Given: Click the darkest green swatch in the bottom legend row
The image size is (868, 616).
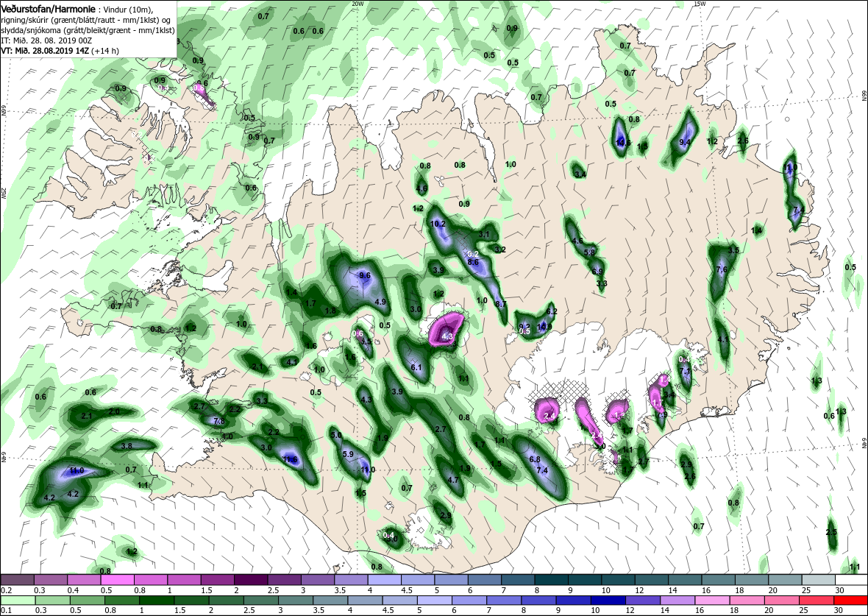Looking at the screenshot, I should tap(156, 601).
